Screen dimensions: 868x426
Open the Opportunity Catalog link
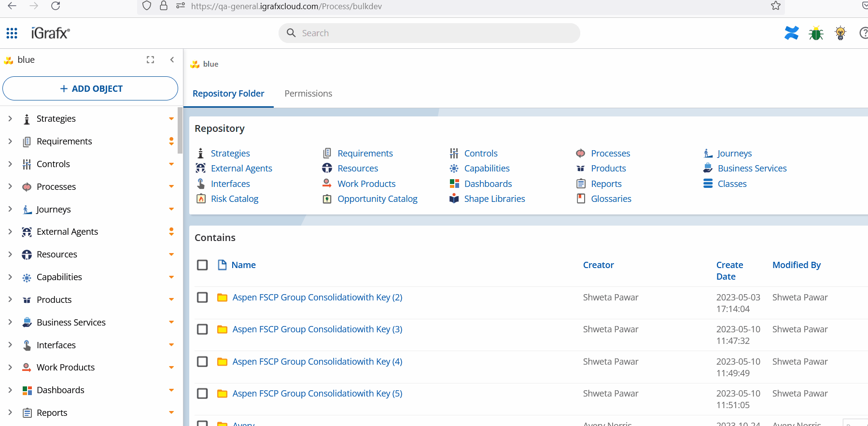[x=377, y=199]
